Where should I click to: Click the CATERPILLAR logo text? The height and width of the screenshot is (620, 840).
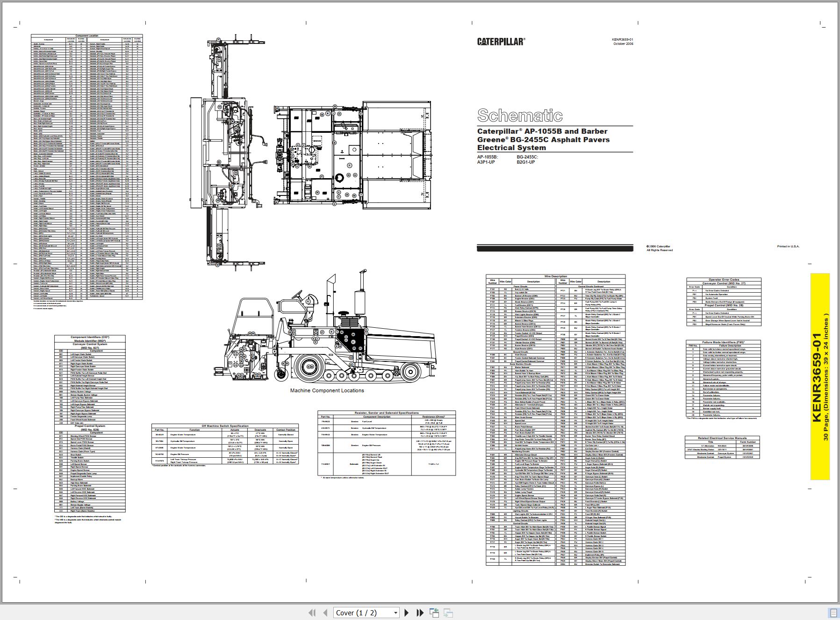(501, 42)
